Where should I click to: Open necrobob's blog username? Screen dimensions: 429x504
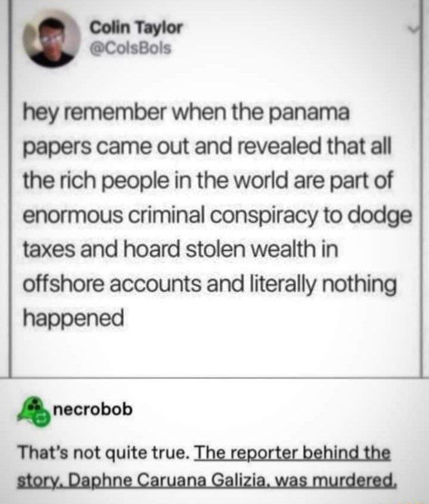pyautogui.click(x=92, y=409)
